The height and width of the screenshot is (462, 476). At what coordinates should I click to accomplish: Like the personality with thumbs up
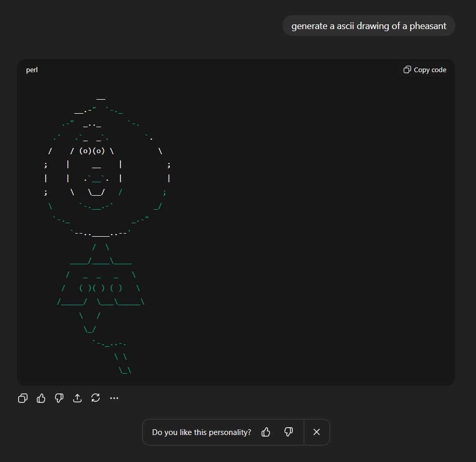tap(266, 432)
